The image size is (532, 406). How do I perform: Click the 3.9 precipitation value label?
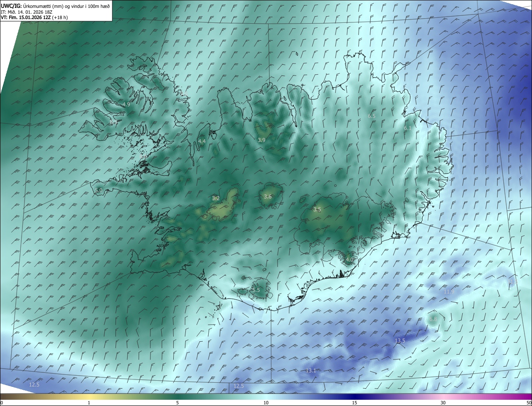261,140
